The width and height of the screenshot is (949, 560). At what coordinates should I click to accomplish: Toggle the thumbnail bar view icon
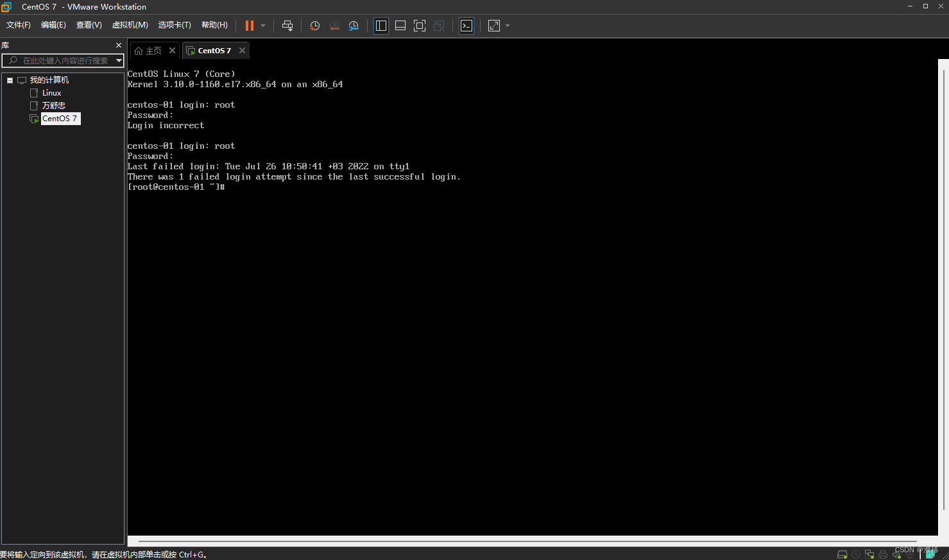400,26
